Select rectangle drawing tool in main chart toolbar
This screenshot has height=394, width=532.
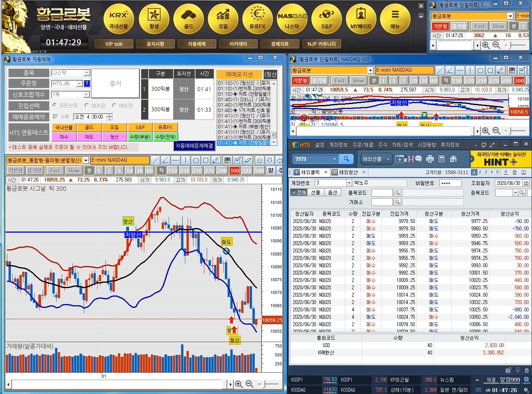coord(206,160)
